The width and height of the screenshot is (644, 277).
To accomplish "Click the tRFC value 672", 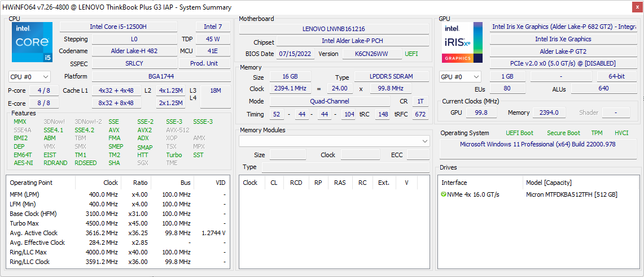I will point(420,114).
